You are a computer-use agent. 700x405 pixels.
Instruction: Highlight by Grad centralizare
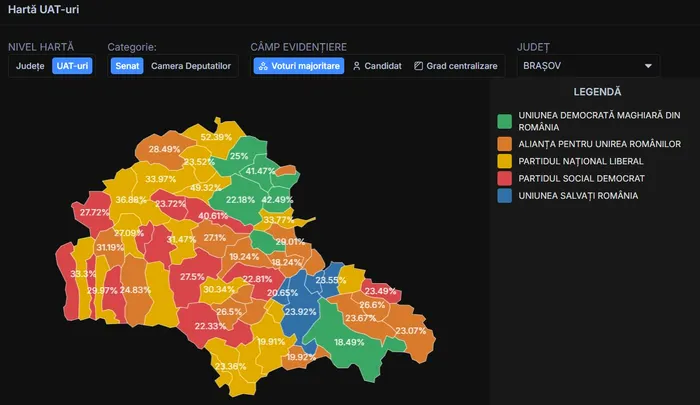461,66
